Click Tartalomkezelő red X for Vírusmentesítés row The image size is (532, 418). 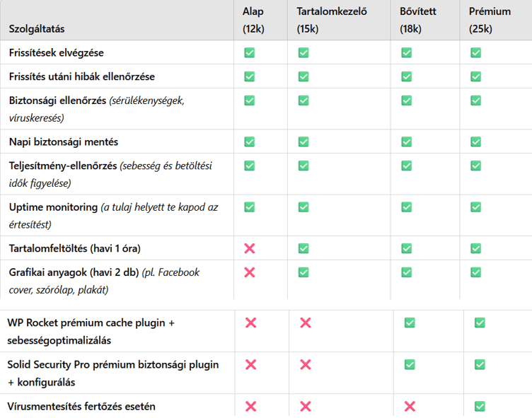[x=306, y=406]
